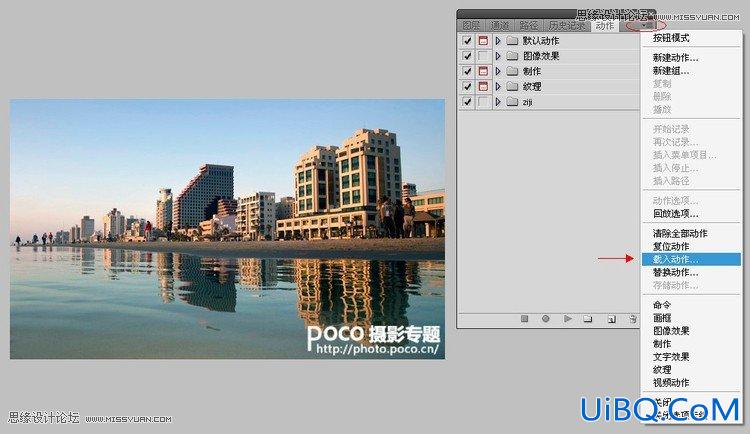750x434 pixels.
Task: Choose 新建组... in the menu
Action: 671,70
